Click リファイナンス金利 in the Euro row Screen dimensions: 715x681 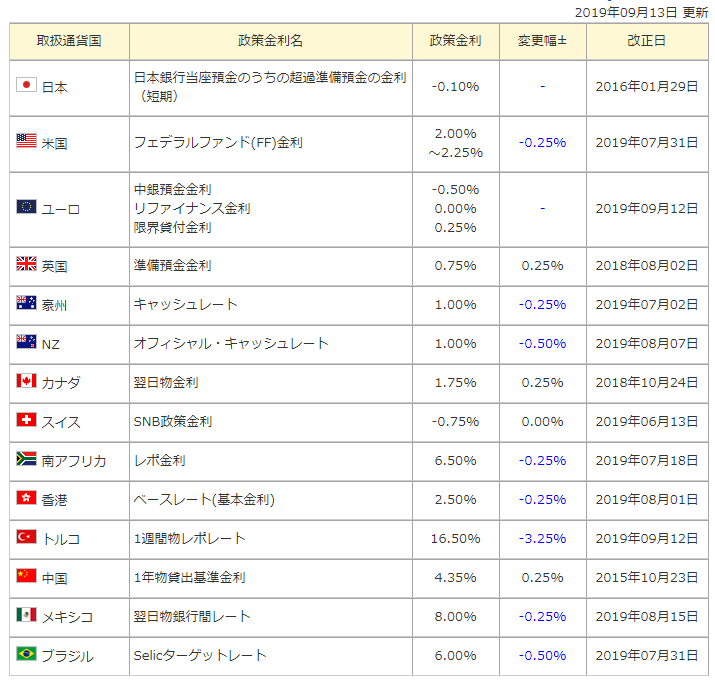192,208
